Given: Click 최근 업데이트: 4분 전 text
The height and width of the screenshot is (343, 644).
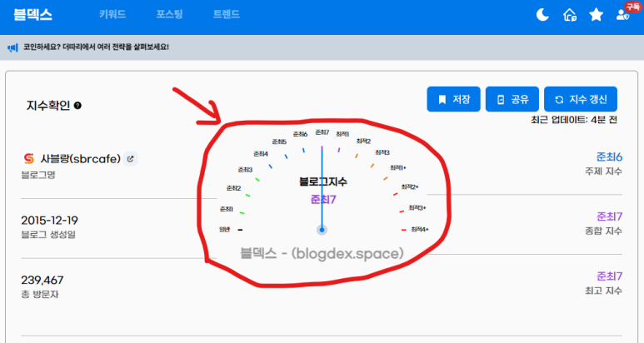Looking at the screenshot, I should (574, 120).
